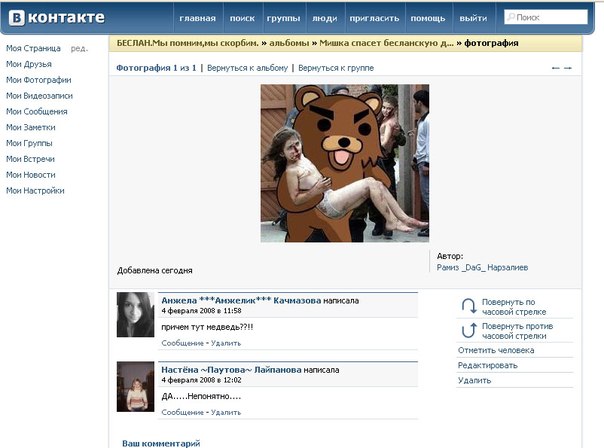Open the поиск header menu item
The image size is (604, 448).
tap(242, 18)
